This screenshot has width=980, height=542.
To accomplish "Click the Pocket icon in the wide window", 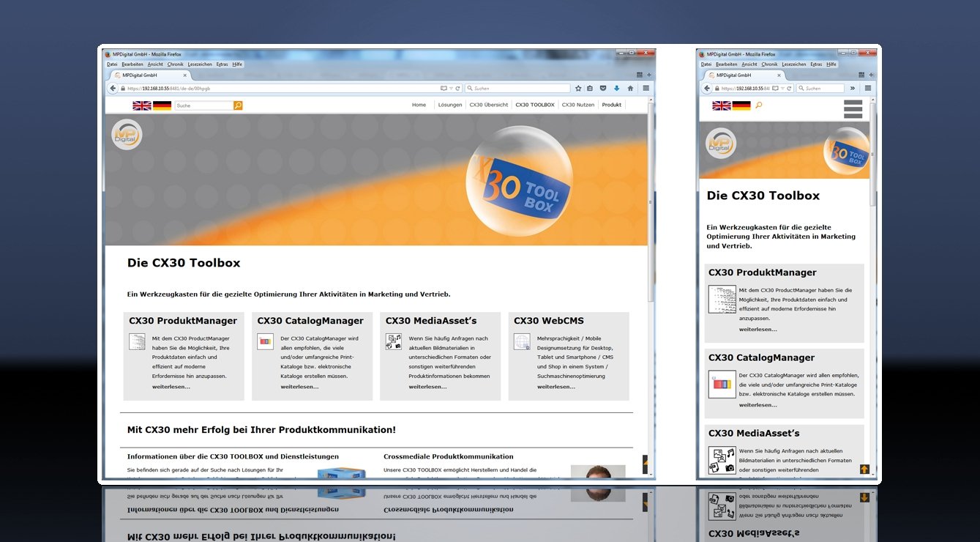I will click(x=603, y=88).
